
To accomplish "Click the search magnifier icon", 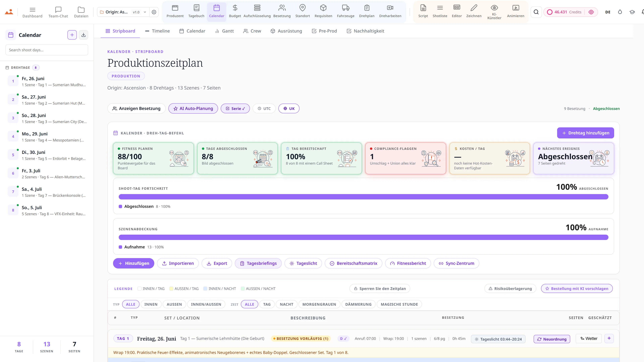I will pos(536,12).
